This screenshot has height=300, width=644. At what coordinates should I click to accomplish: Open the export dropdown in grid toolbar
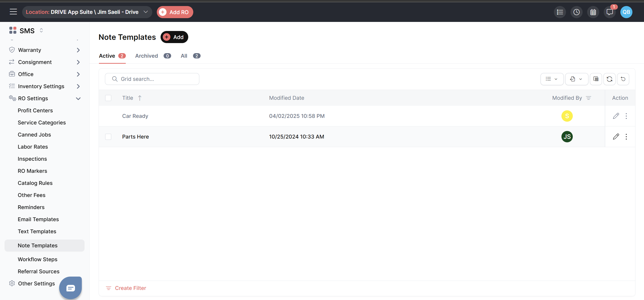click(x=576, y=79)
